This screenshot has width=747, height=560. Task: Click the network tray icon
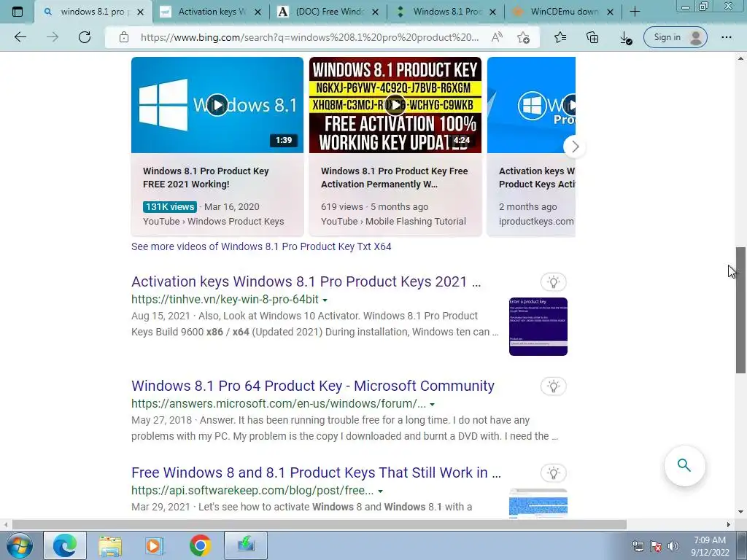click(638, 546)
